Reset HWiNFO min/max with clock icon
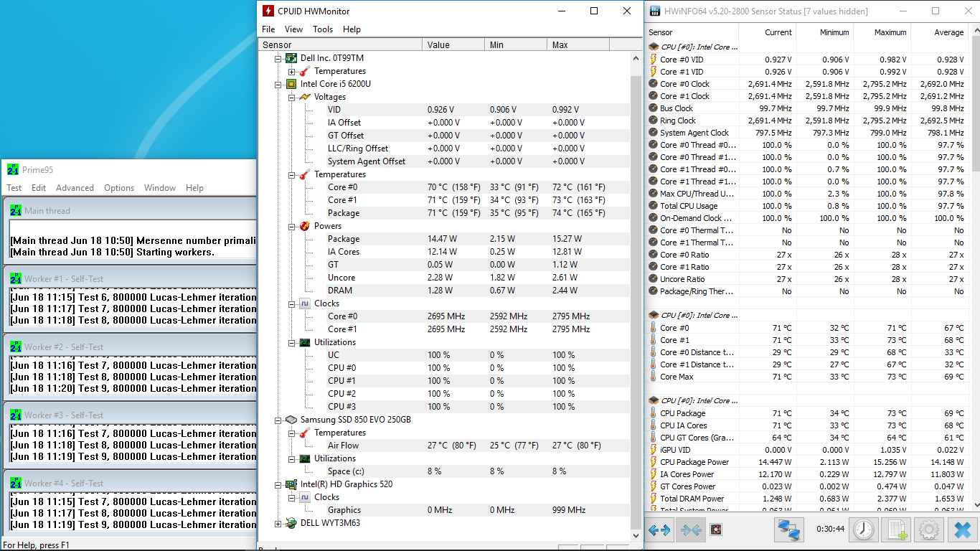 pyautogui.click(x=864, y=530)
